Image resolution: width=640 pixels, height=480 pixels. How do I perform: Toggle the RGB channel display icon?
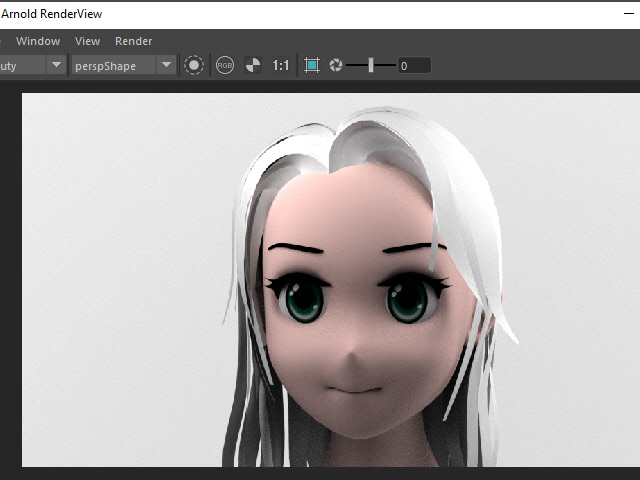[x=225, y=65]
